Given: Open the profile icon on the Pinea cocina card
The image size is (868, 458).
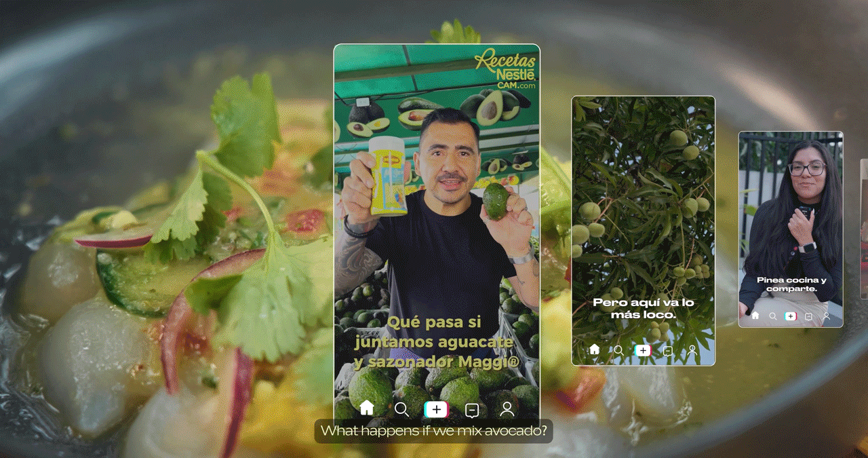Looking at the screenshot, I should (x=826, y=316).
